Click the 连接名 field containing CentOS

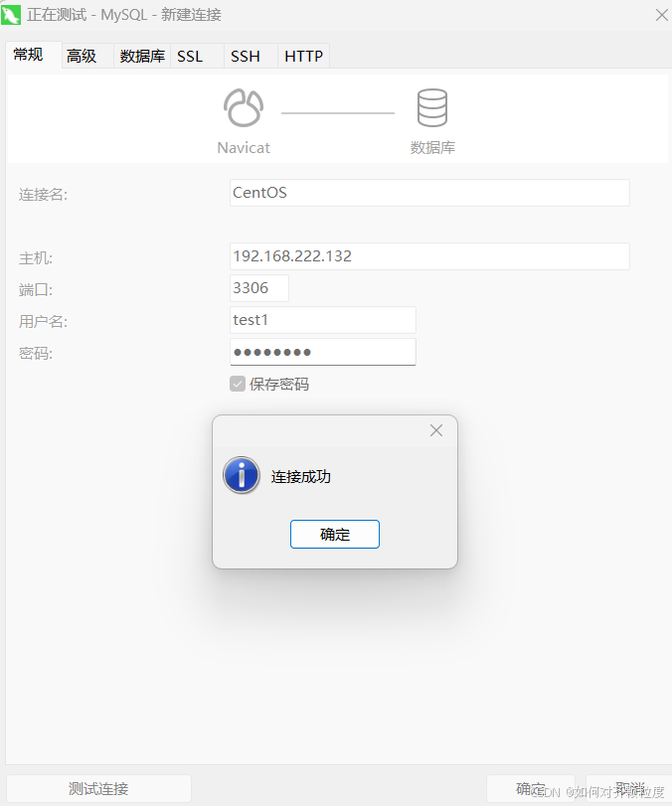click(x=429, y=193)
